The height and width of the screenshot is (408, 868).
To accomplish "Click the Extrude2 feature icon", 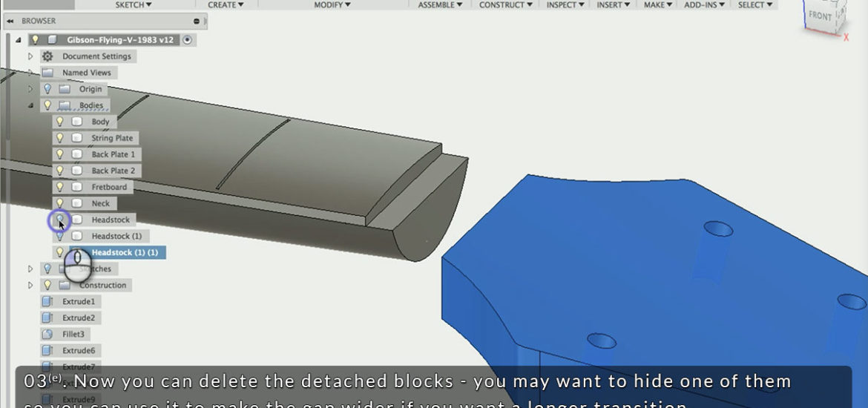I will click(48, 317).
